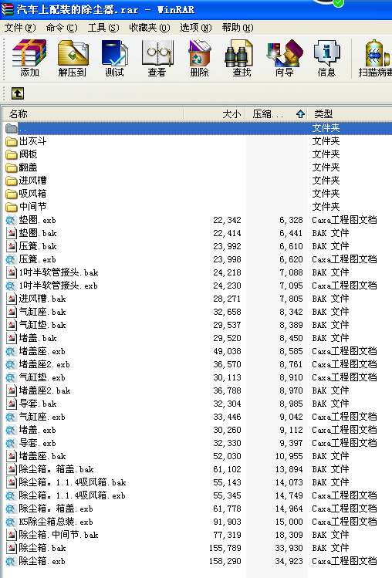This screenshot has height=578, width=392.
Task: Select the parent folder '..' row
Action: pos(198,128)
